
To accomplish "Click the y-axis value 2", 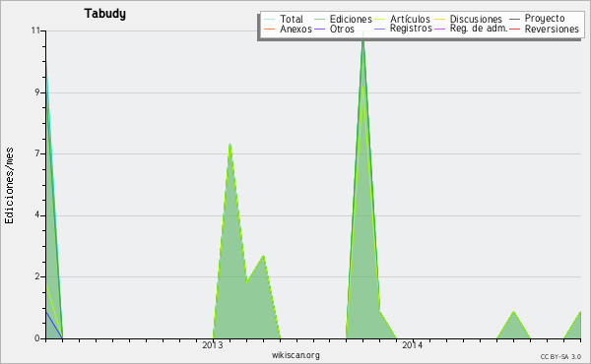I will [x=37, y=276].
